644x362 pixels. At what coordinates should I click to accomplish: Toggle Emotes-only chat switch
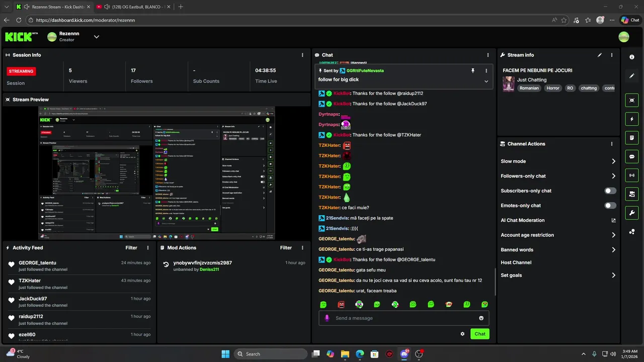(610, 205)
